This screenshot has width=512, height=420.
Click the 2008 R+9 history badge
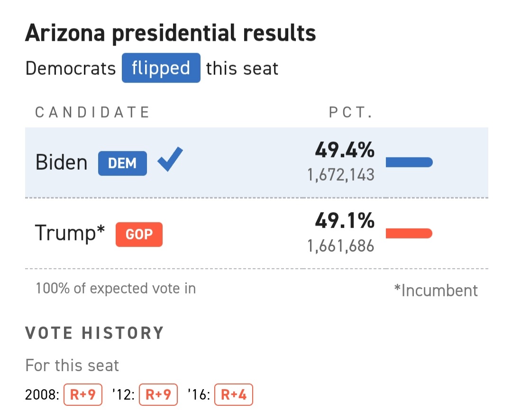82,395
